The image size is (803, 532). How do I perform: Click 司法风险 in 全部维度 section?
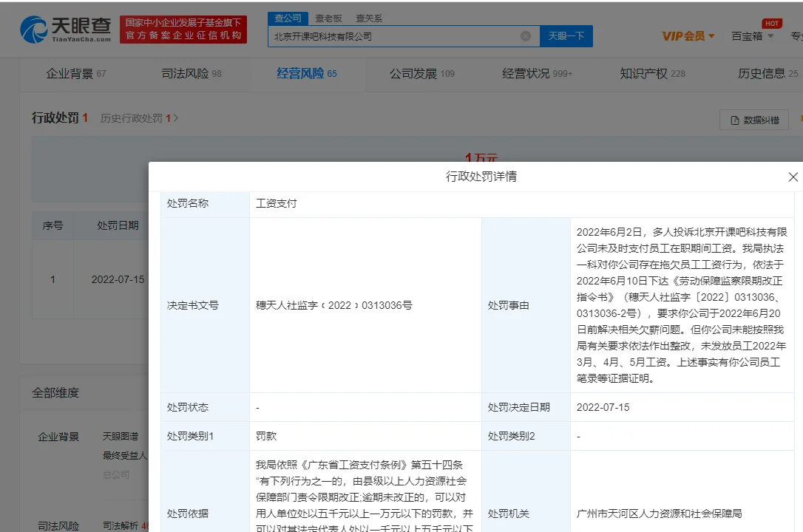58,526
